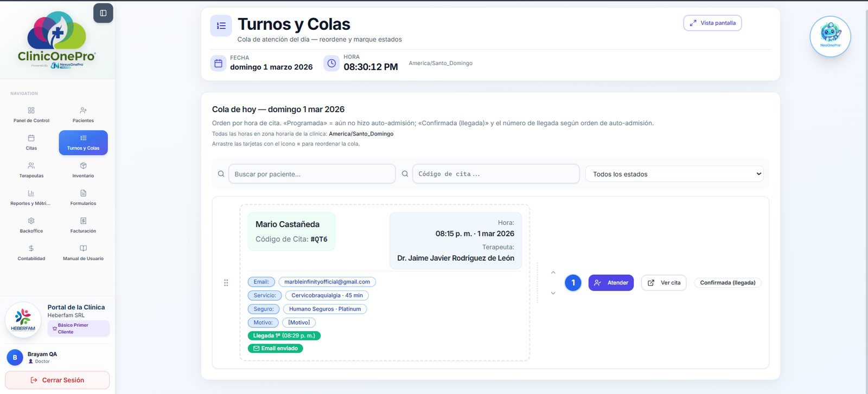Click Dr. Jaime Javier Rodriguez de León
Viewport: 868px width, 394px height.
pyautogui.click(x=456, y=258)
